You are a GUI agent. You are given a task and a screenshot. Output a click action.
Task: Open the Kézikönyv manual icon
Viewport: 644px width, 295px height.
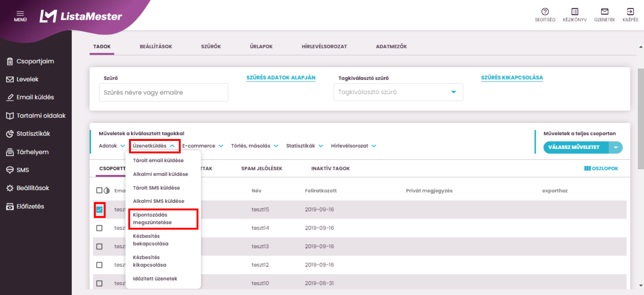[575, 15]
